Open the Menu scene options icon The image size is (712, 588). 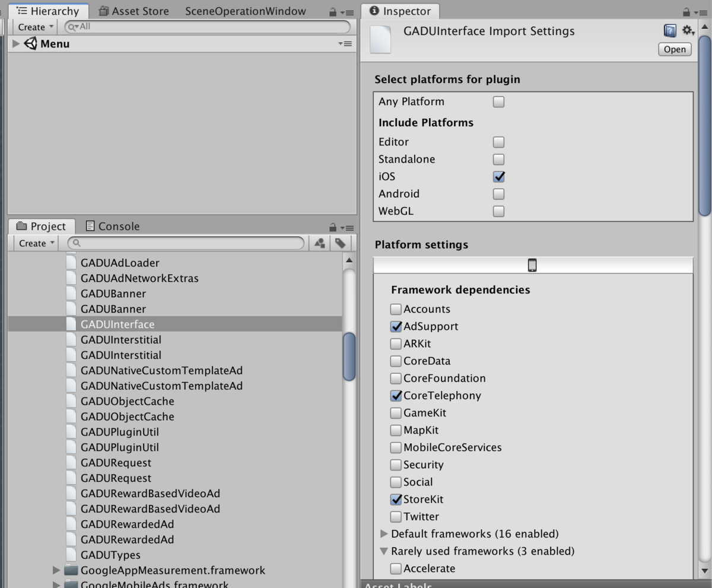click(345, 44)
